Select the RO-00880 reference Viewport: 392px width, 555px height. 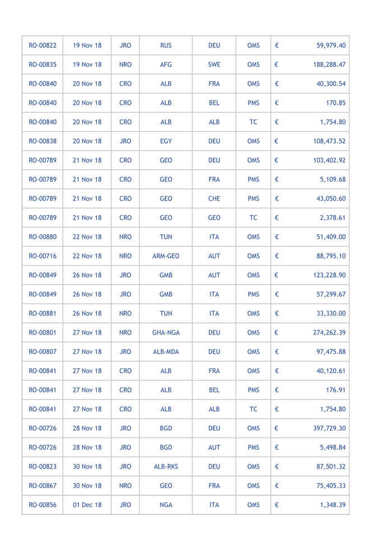pyautogui.click(x=43, y=237)
